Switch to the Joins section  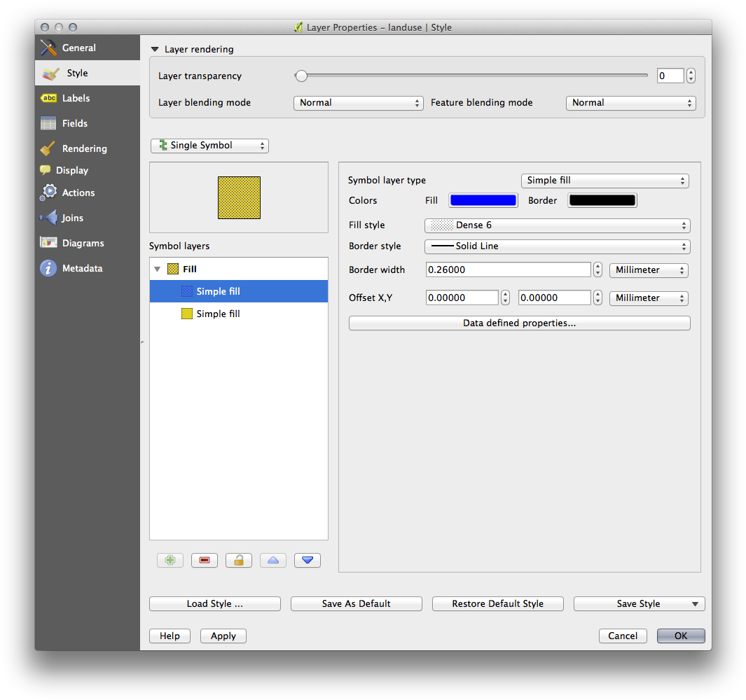(x=72, y=218)
